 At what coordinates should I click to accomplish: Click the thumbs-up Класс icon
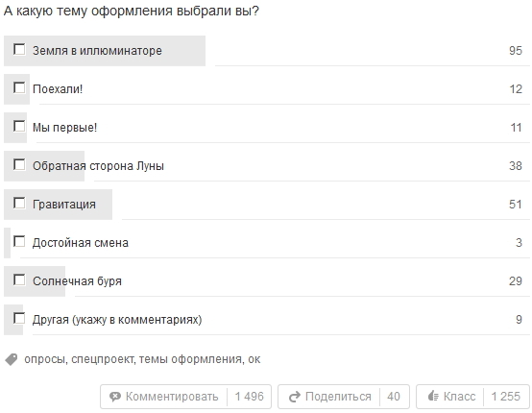[x=433, y=396]
